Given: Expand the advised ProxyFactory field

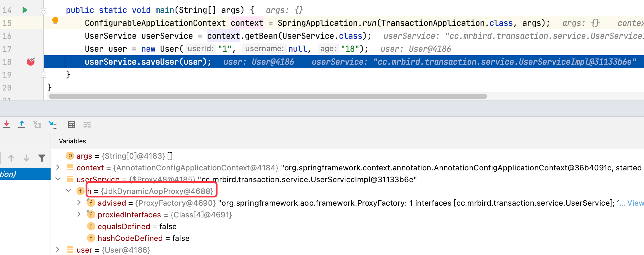Looking at the screenshot, I should (79, 203).
